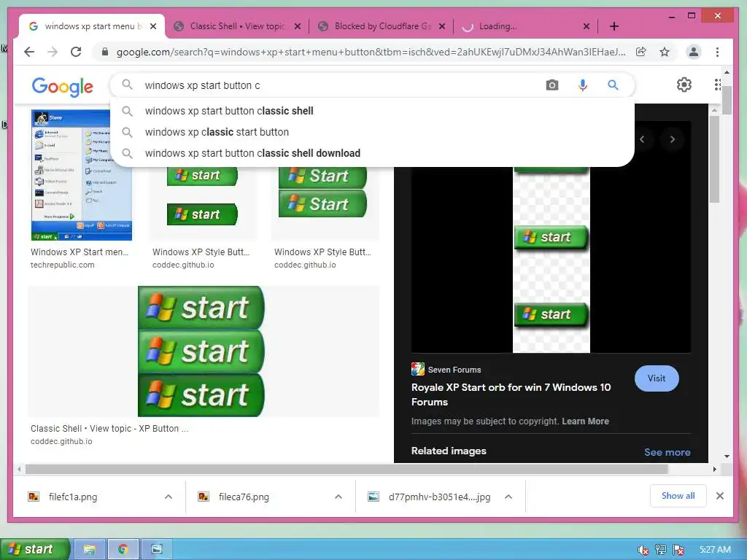Open Chrome from the taskbar
Viewport: 747px width, 560px height.
click(x=123, y=549)
